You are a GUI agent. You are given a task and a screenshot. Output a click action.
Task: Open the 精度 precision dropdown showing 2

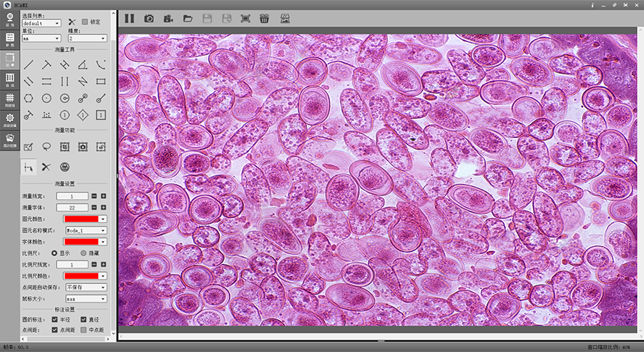click(x=87, y=39)
